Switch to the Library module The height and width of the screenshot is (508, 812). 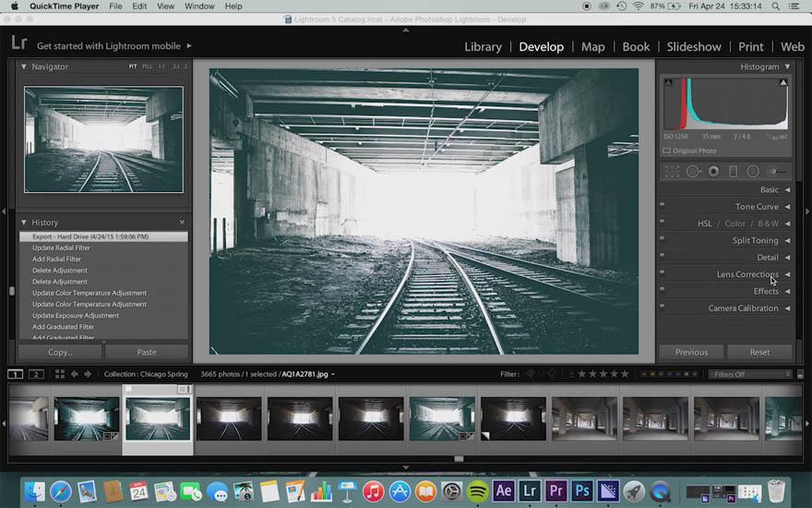[x=483, y=47]
